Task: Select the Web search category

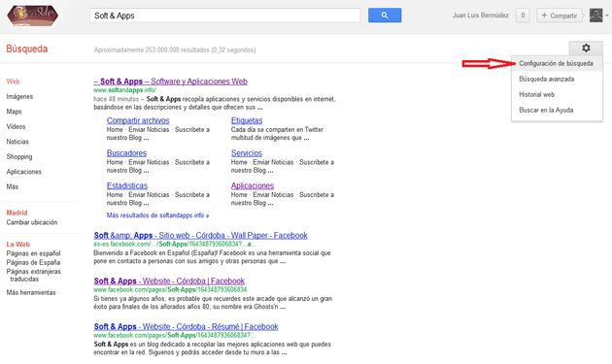Action: click(x=13, y=82)
